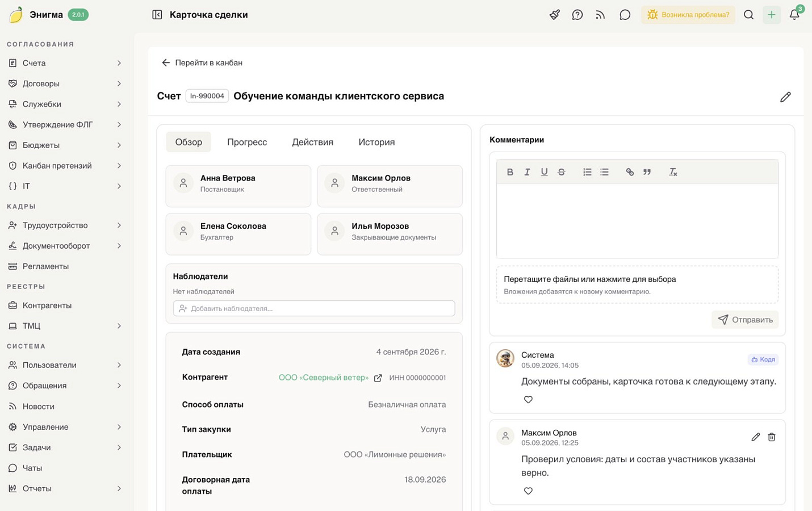Click the green plus create button
Viewport: 812px width, 511px height.
click(771, 15)
